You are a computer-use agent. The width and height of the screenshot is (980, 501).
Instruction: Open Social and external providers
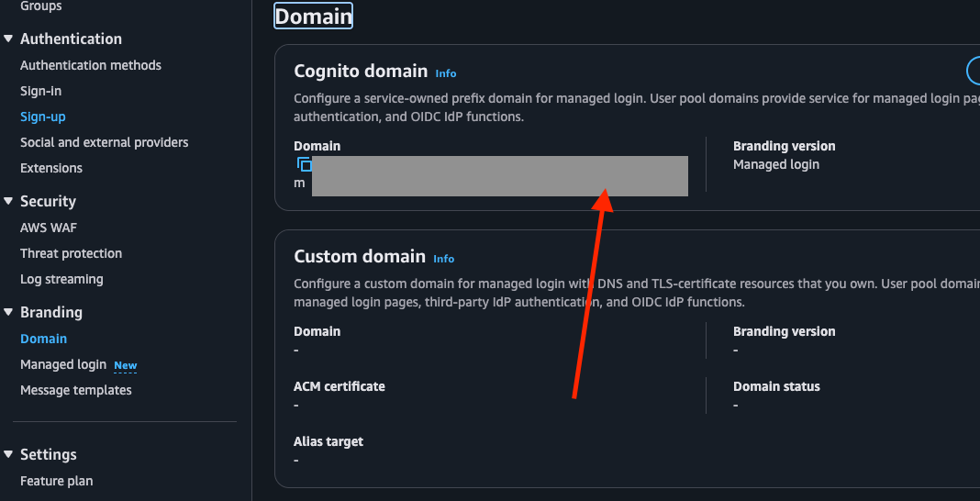coord(104,142)
